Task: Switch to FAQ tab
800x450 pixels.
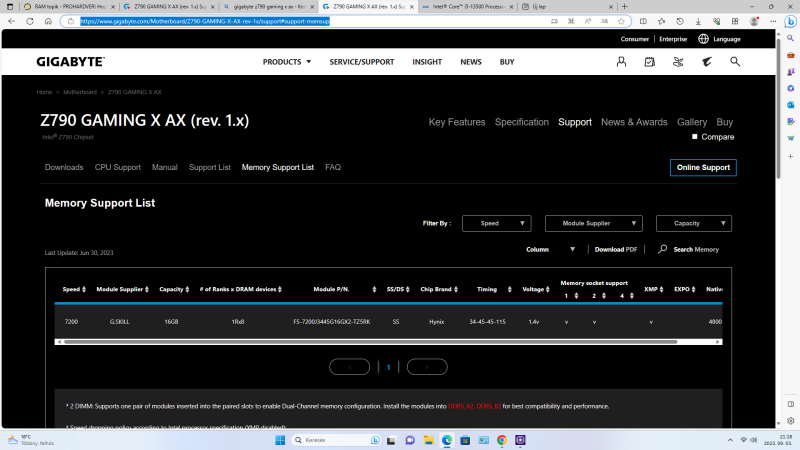Action: coord(333,167)
